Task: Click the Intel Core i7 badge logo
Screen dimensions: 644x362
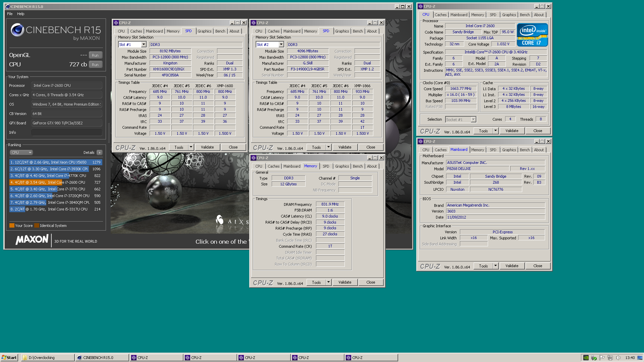Action: tap(532, 35)
